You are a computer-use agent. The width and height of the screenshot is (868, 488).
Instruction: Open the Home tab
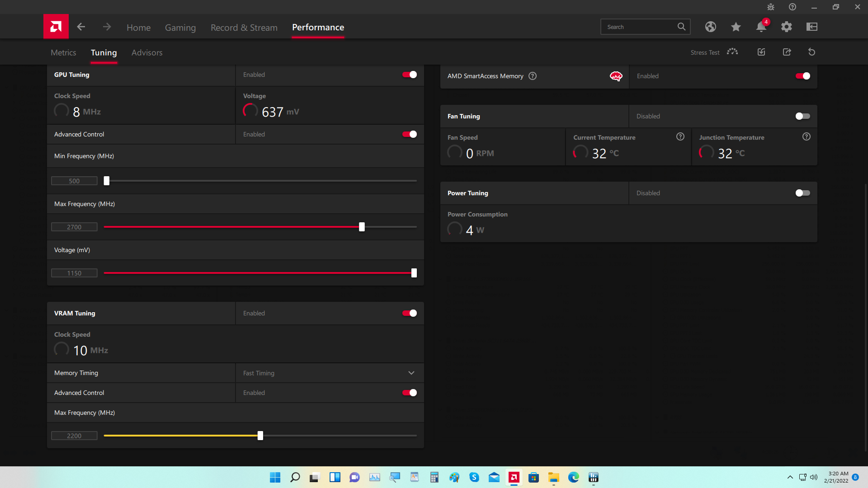(139, 28)
